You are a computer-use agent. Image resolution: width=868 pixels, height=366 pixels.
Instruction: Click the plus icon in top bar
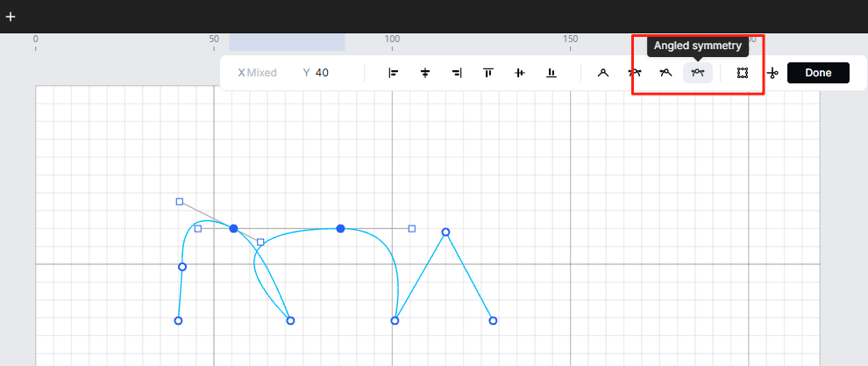pos(11,17)
